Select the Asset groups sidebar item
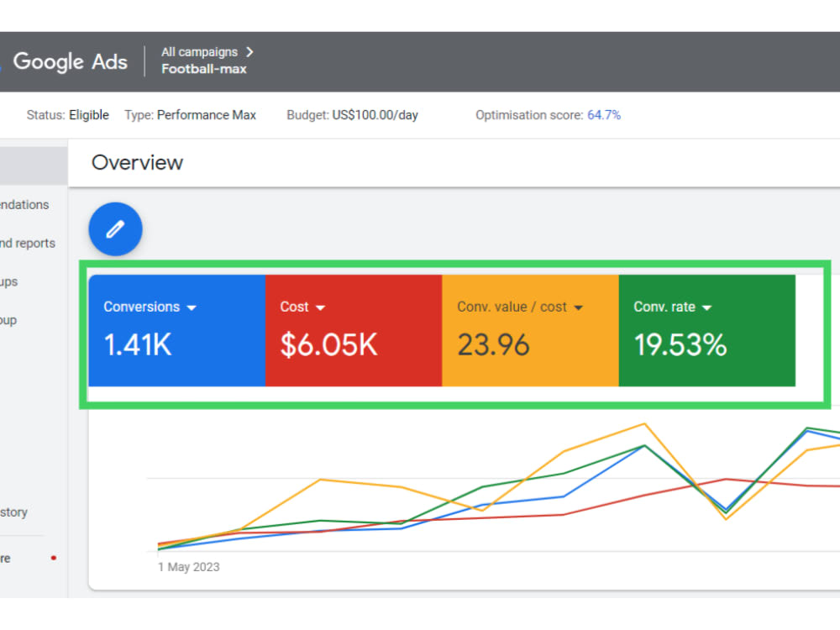 coord(8,281)
